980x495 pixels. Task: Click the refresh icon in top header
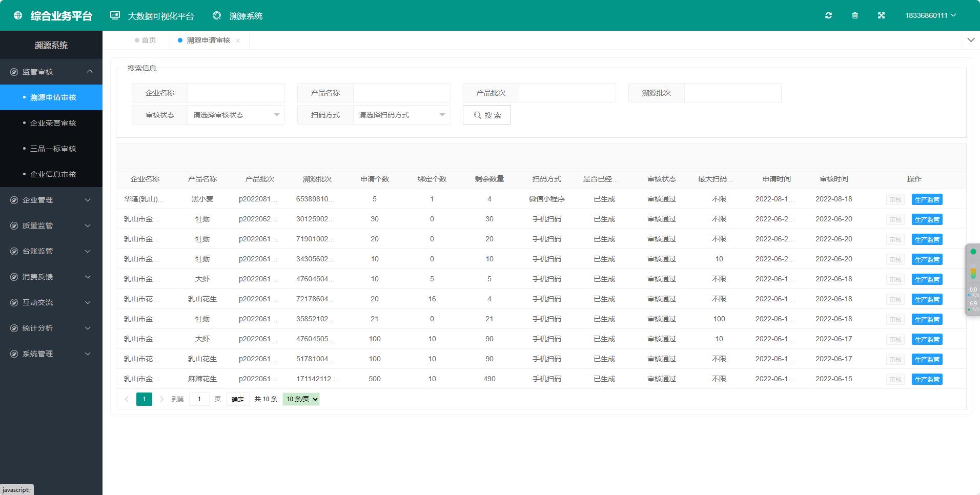coord(828,15)
